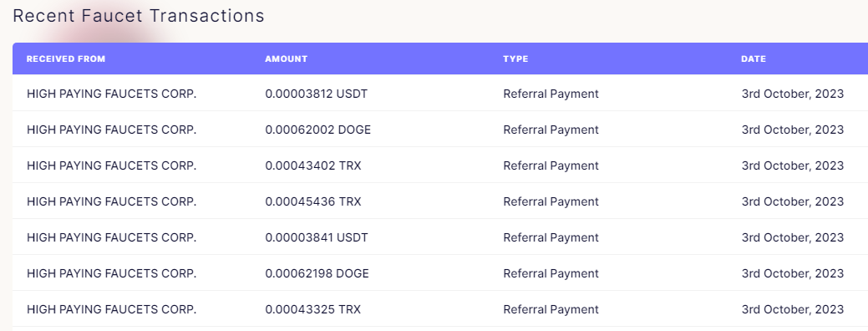
Task: Click the date in the 0.00003841 USDT row
Action: pyautogui.click(x=793, y=237)
